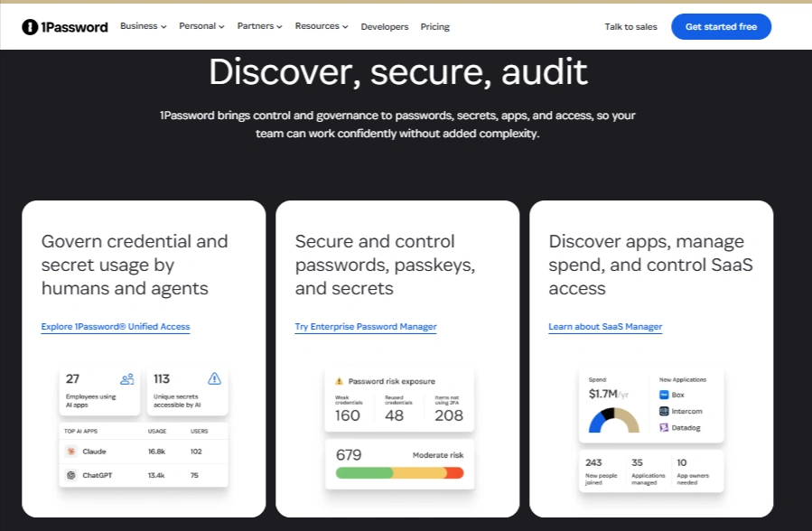This screenshot has width=812, height=531.
Task: Go to the Developers page
Action: click(x=385, y=27)
